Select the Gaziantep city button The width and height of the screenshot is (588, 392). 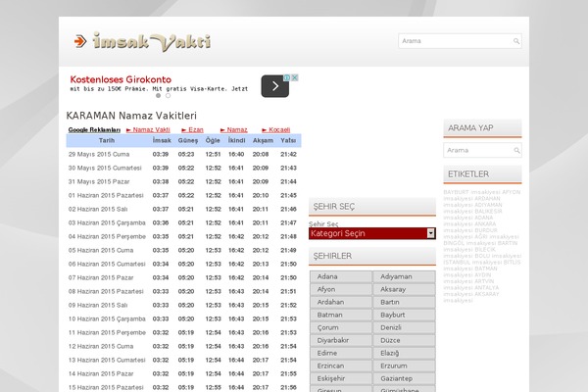[x=404, y=379]
